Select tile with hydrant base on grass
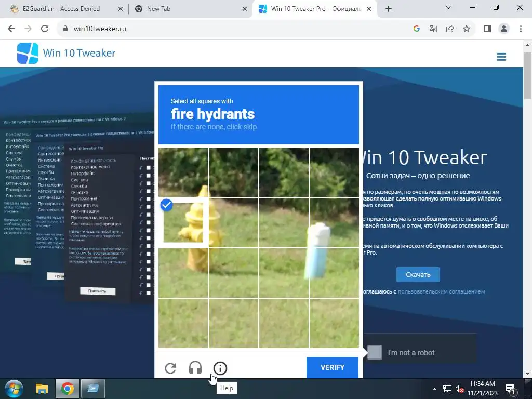The height and width of the screenshot is (399, 532). click(x=183, y=273)
